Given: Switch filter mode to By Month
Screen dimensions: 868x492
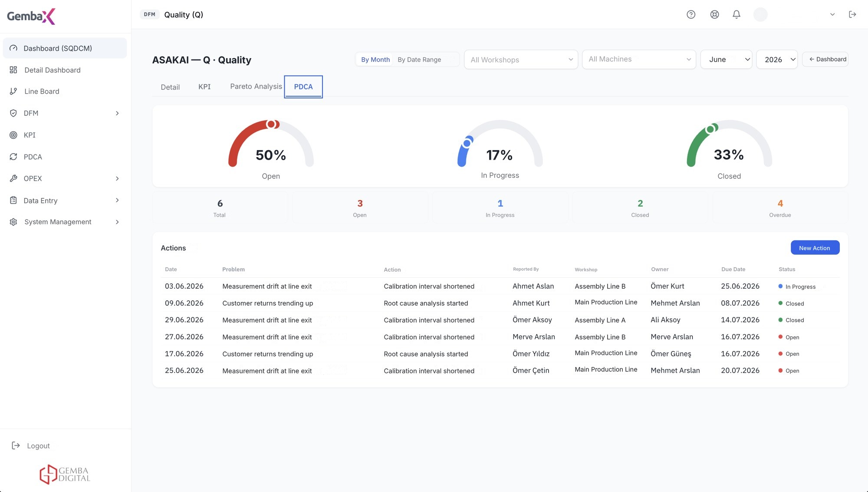Looking at the screenshot, I should (x=375, y=59).
